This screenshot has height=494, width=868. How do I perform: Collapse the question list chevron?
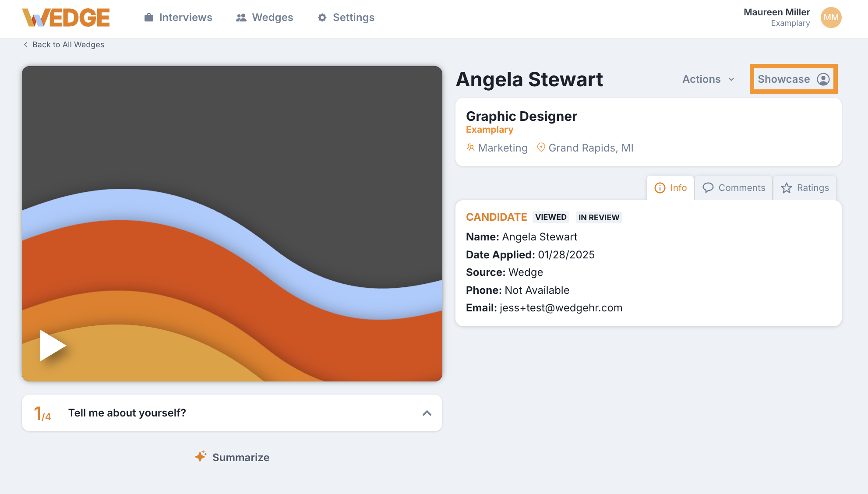pos(427,413)
